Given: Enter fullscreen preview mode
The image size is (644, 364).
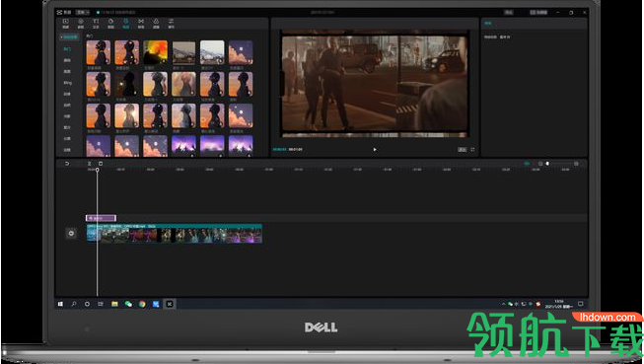Looking at the screenshot, I should point(472,150).
